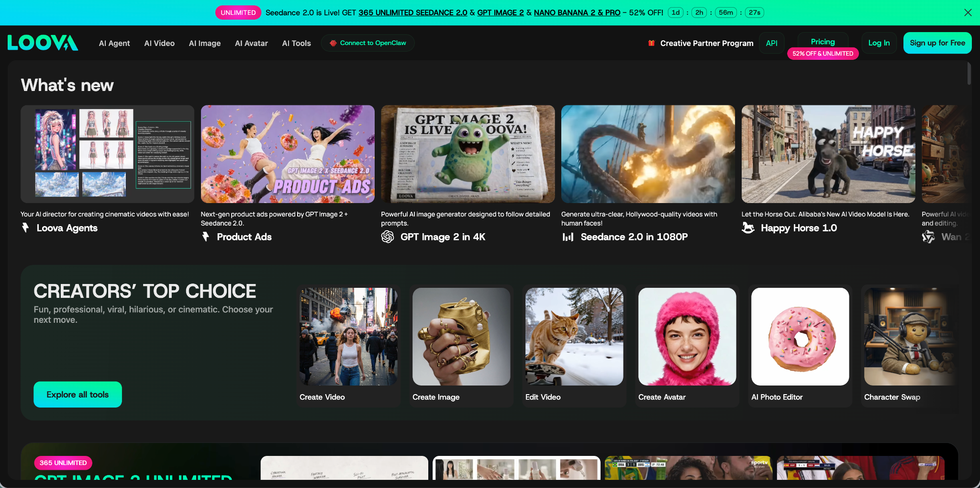Screen dimensions: 980x488
Task: Click the countdown "2h" timer value
Action: click(x=699, y=12)
